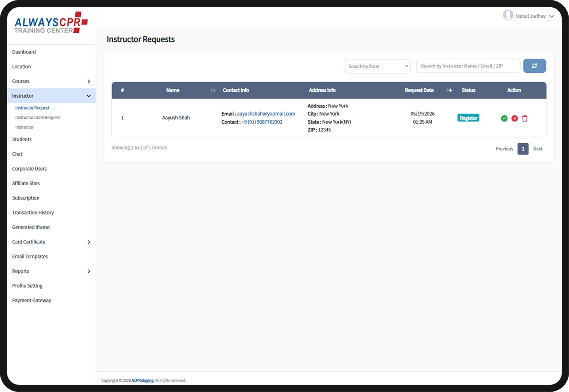The width and height of the screenshot is (569, 392).
Task: Click the Instructor Requests page heading
Action: point(141,39)
